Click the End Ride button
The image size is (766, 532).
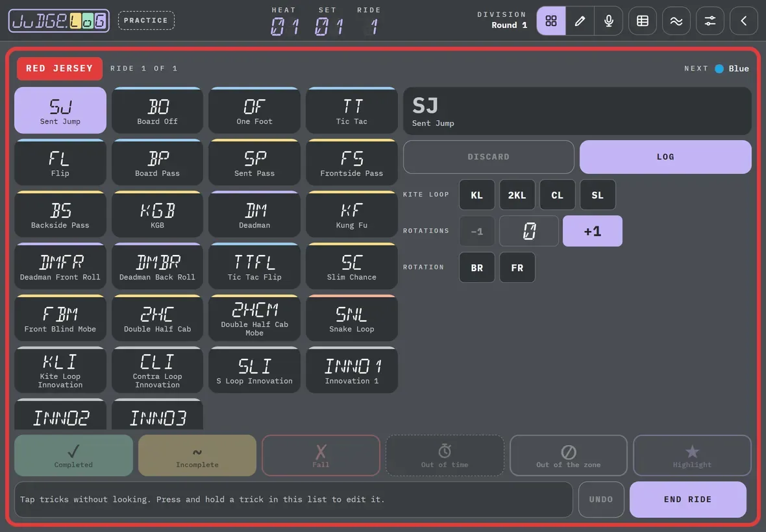688,500
